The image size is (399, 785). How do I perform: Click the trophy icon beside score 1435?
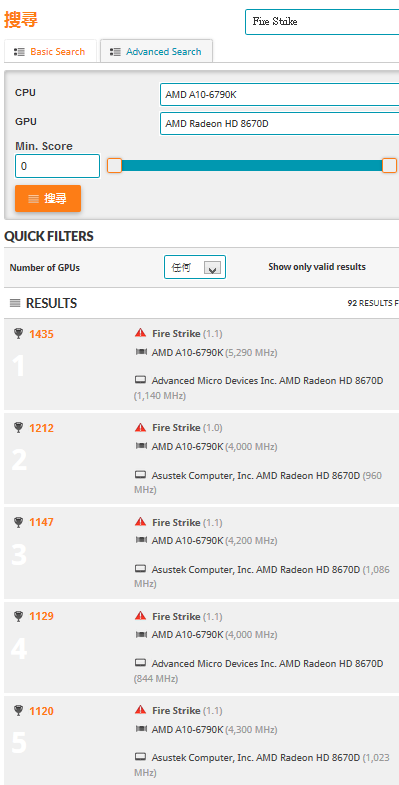pyautogui.click(x=19, y=333)
